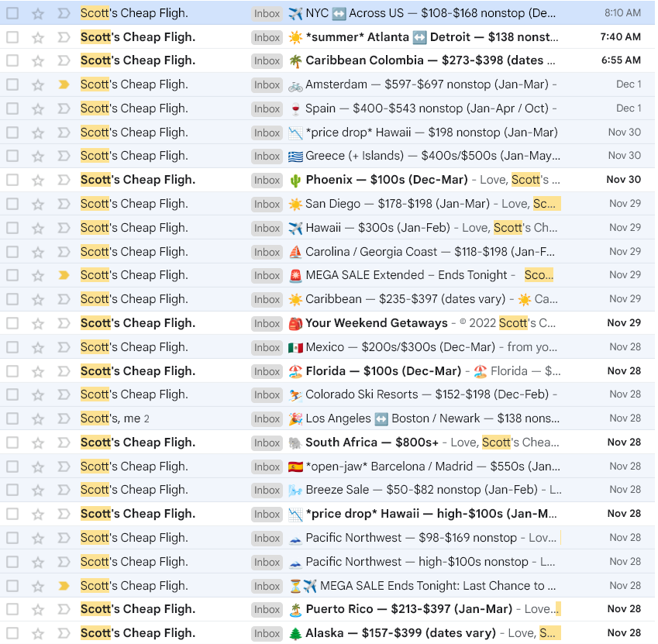Click Inbox label on summer Atlanta Detroit email

(x=267, y=37)
